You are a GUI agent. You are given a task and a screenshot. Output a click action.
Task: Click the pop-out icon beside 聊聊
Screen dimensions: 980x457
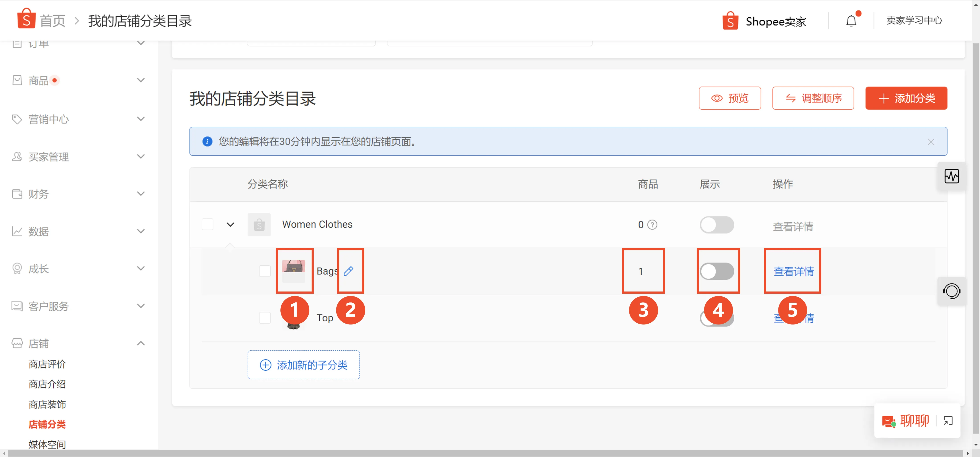pyautogui.click(x=948, y=420)
